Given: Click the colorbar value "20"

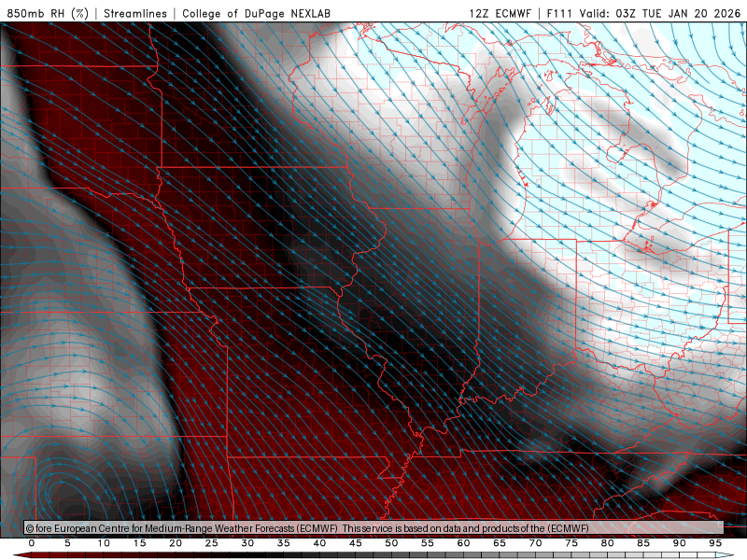Looking at the screenshot, I should click(176, 543).
